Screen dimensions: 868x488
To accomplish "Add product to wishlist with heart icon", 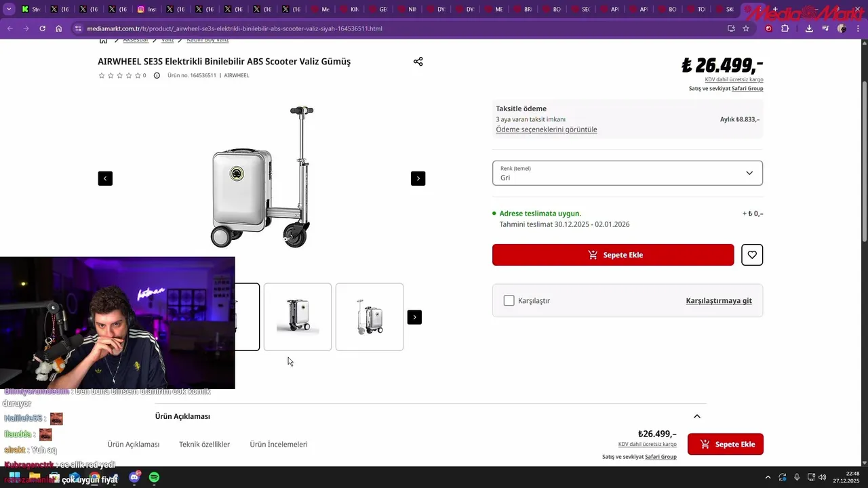I will pyautogui.click(x=752, y=255).
